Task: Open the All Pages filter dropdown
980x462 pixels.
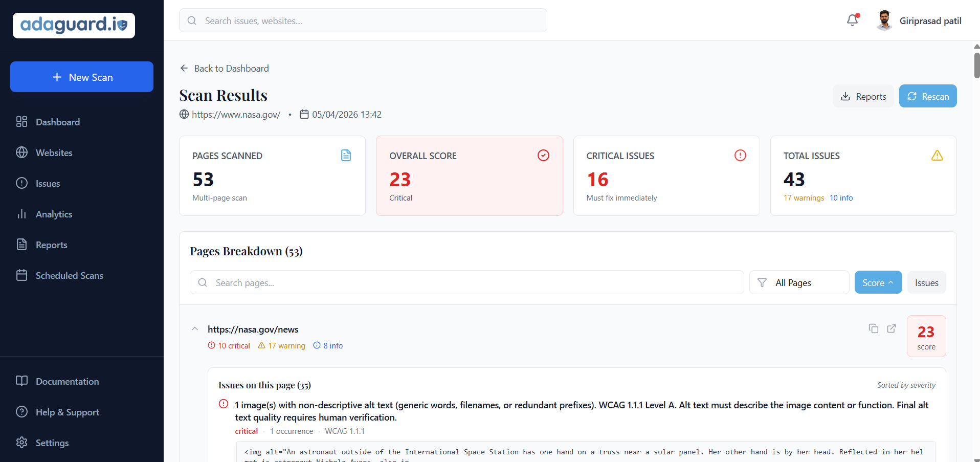Action: 799,282
